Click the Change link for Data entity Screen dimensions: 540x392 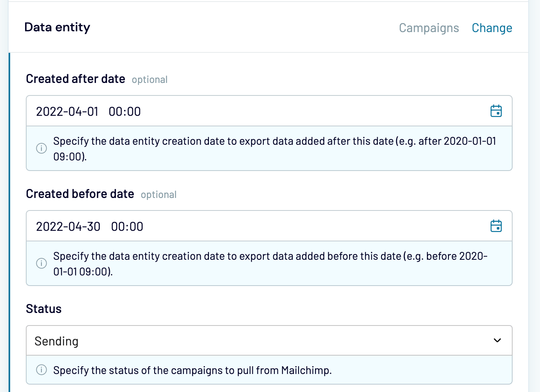click(492, 28)
